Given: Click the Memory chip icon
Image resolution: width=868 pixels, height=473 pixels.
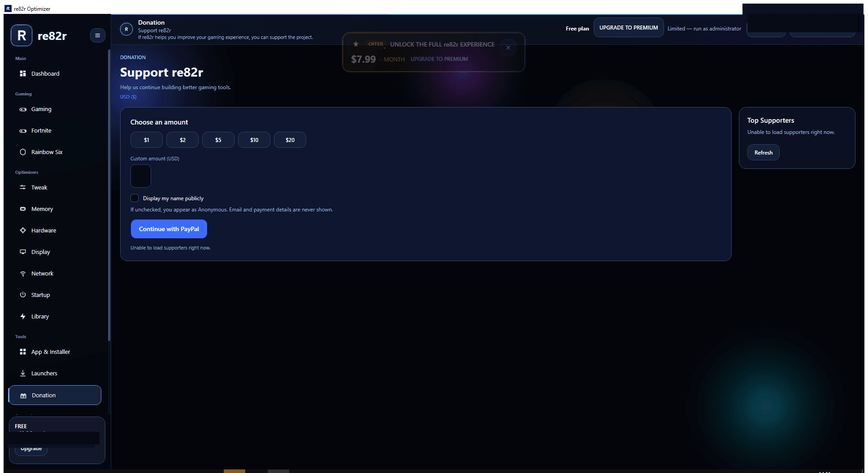Looking at the screenshot, I should (x=23, y=209).
